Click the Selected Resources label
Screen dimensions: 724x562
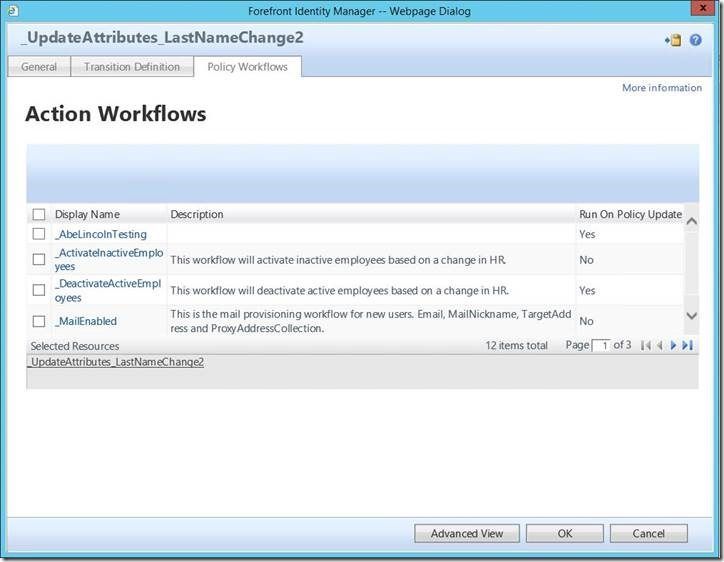pyautogui.click(x=75, y=346)
